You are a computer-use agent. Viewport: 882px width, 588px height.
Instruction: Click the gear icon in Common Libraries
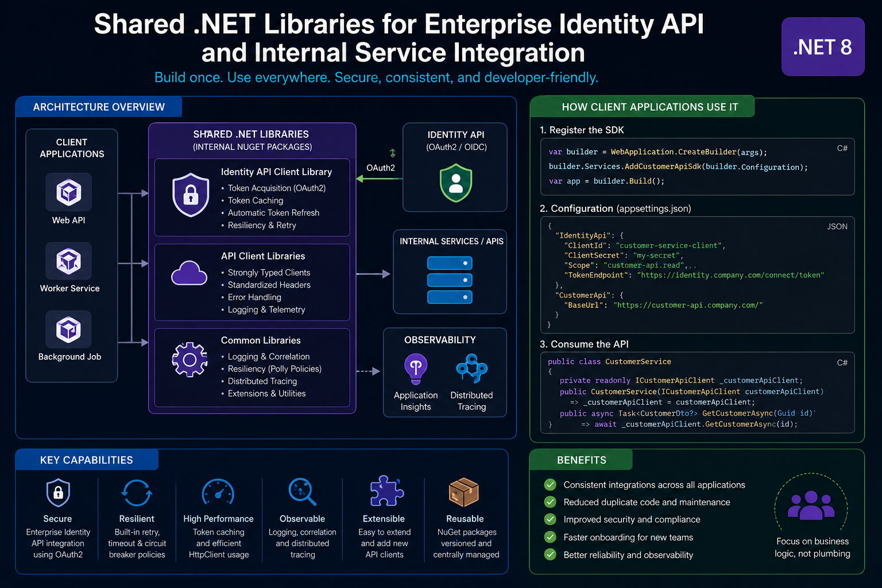point(189,359)
